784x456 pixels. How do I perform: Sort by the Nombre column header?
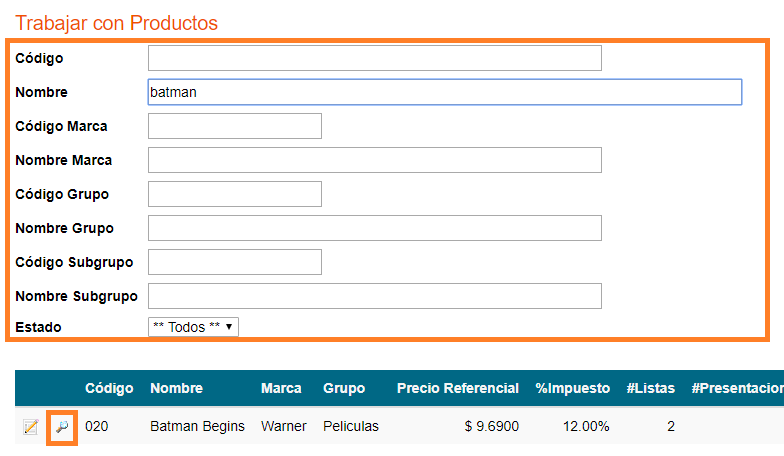[176, 388]
